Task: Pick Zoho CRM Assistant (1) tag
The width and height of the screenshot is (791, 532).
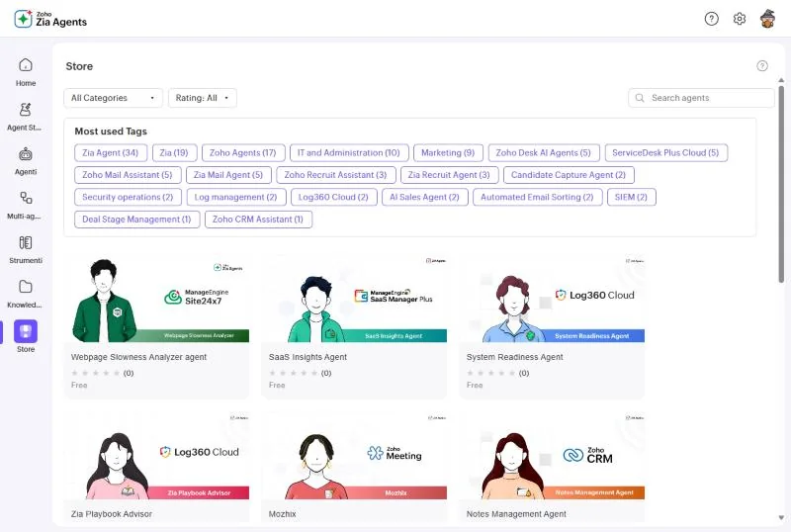Action: click(x=258, y=220)
